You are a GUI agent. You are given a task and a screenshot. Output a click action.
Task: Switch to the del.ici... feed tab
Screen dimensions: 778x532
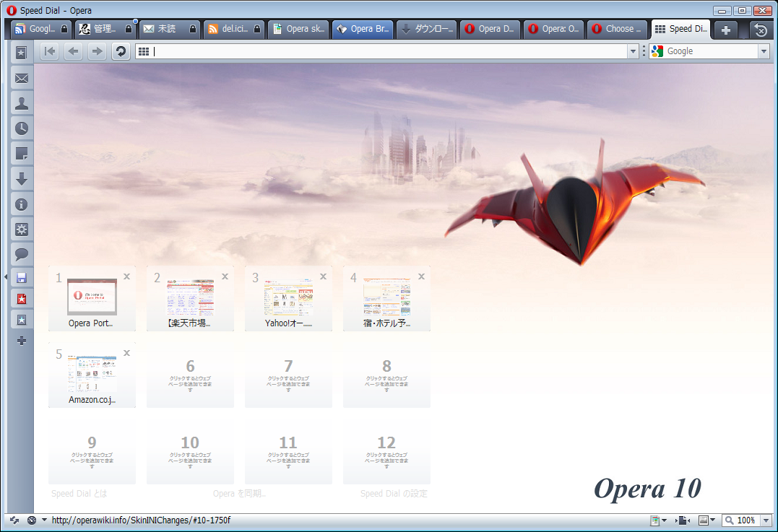(234, 30)
